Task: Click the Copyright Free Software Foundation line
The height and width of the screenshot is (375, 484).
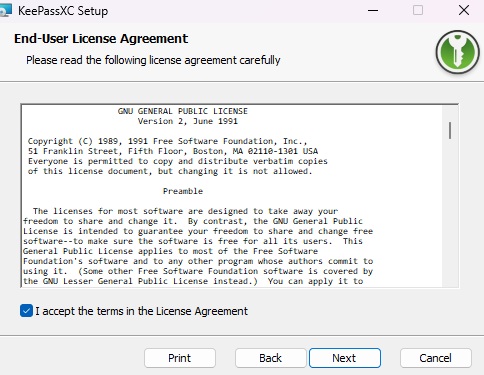Action: 168,141
